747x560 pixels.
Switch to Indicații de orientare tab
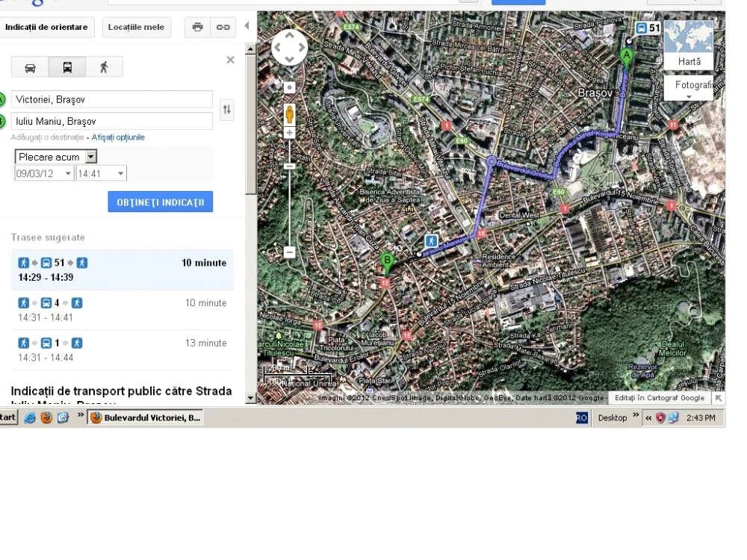coord(46,27)
